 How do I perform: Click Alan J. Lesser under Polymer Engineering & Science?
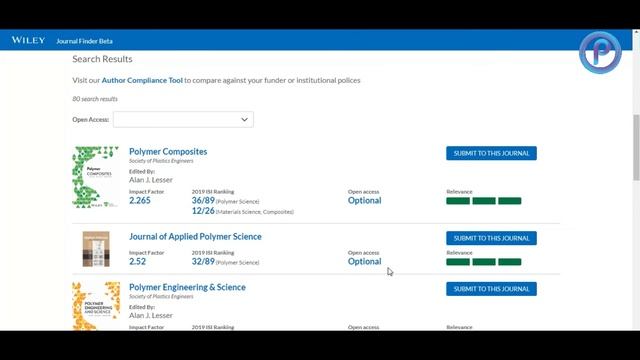pyautogui.click(x=151, y=316)
